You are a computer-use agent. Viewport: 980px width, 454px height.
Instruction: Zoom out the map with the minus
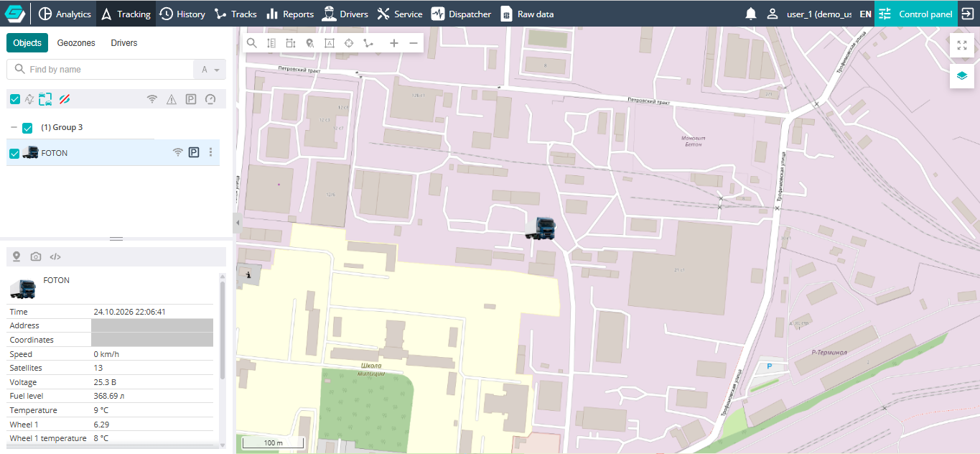414,43
